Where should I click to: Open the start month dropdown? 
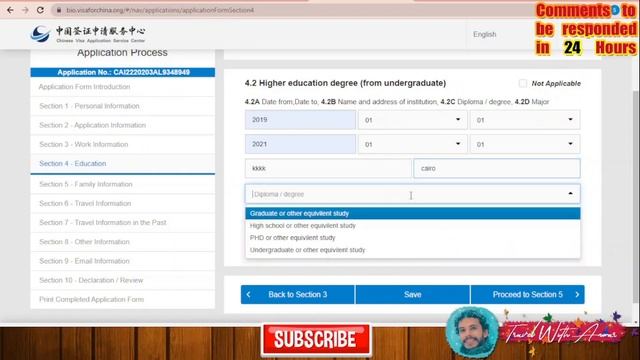[412, 120]
